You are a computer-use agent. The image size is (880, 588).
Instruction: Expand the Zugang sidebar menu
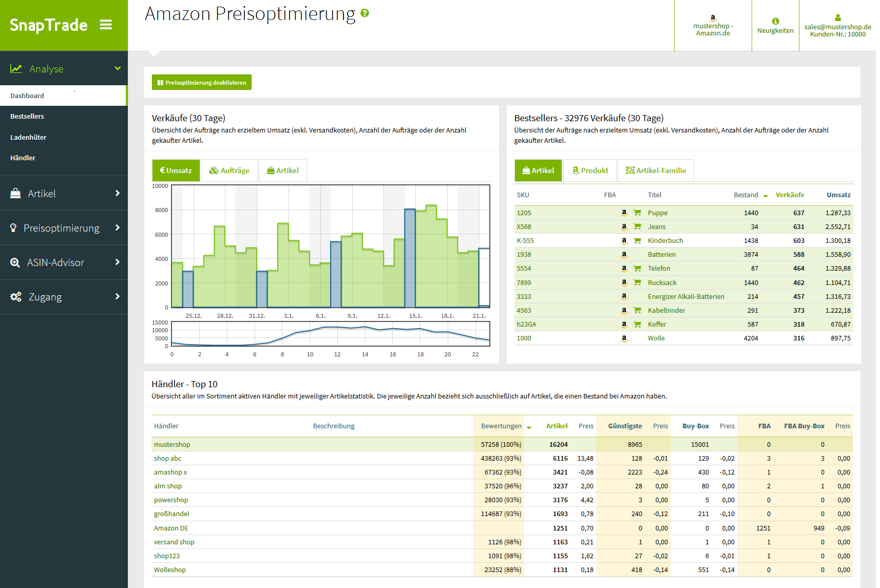[x=118, y=297]
